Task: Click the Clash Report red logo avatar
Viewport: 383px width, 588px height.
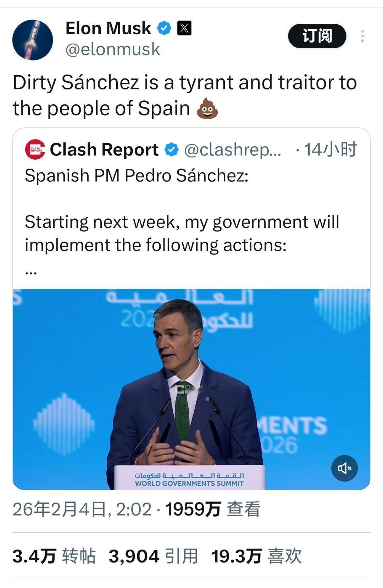Action: click(x=35, y=149)
